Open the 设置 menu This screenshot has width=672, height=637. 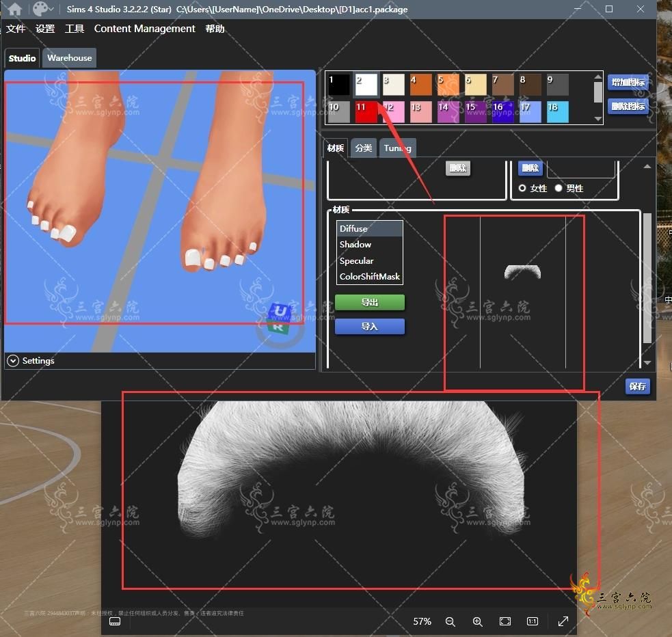45,29
